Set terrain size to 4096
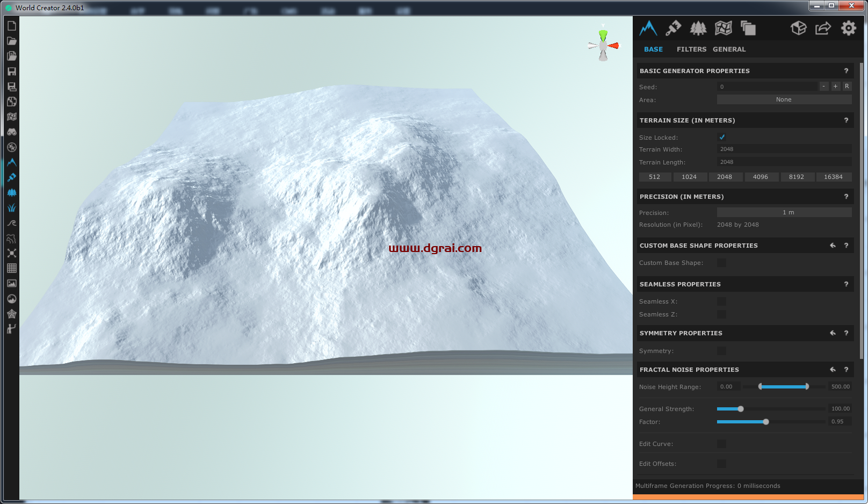 [762, 177]
